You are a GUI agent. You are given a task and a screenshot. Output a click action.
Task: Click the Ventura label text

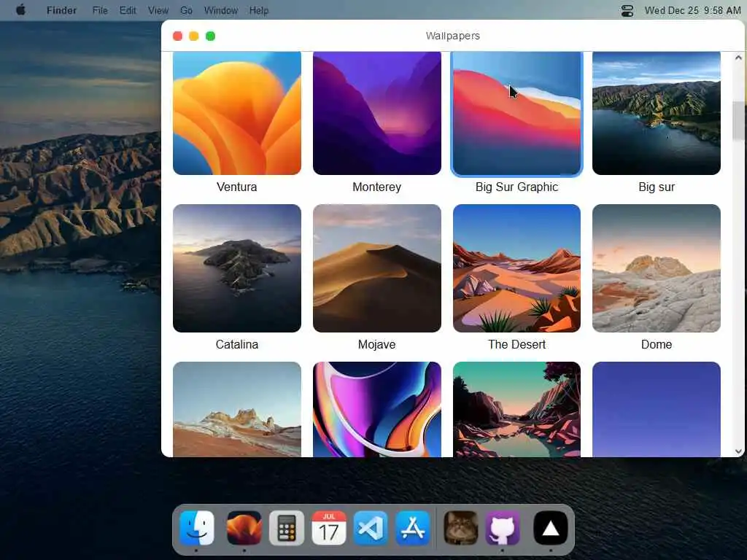point(237,187)
